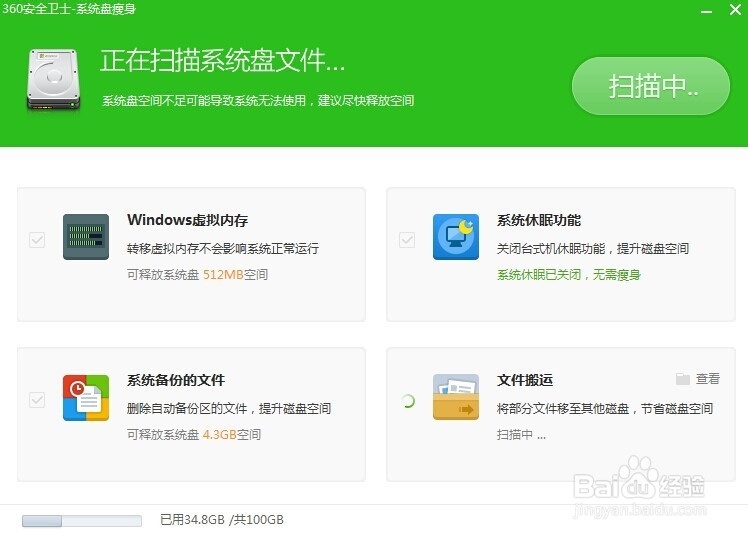The width and height of the screenshot is (748, 536).
Task: Click the 4.3GB releasable space value
Action: (x=220, y=434)
